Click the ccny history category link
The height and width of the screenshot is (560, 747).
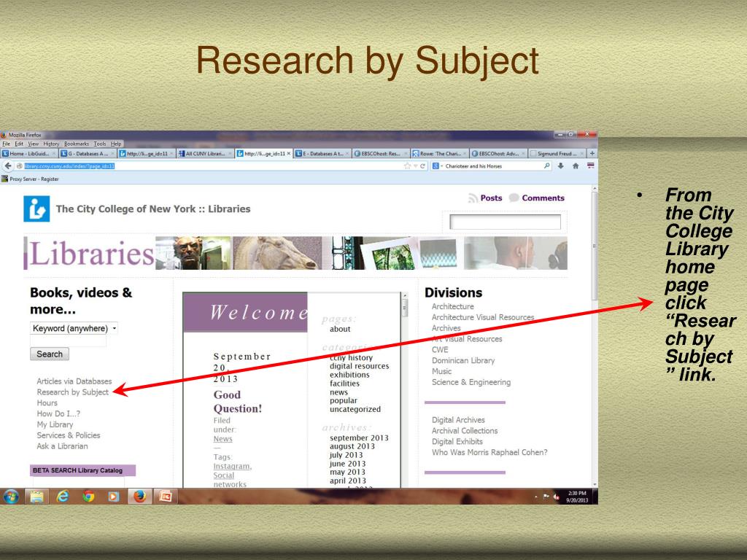coord(351,357)
